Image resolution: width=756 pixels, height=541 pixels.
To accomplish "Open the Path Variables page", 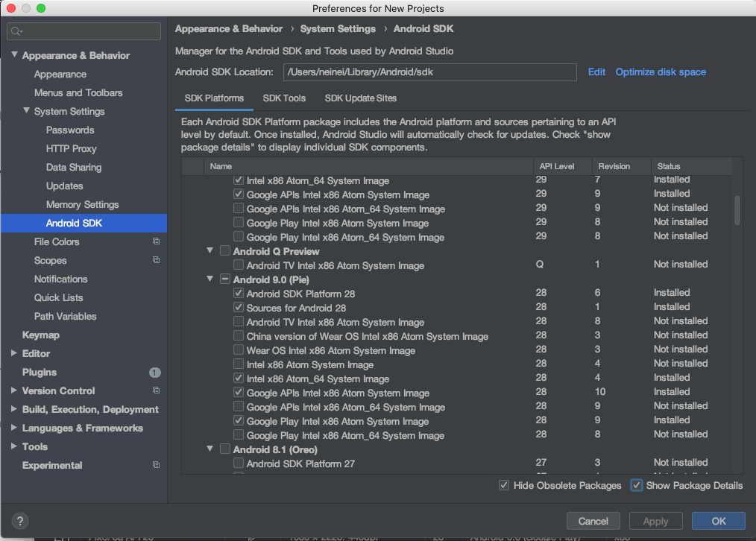I will (65, 317).
